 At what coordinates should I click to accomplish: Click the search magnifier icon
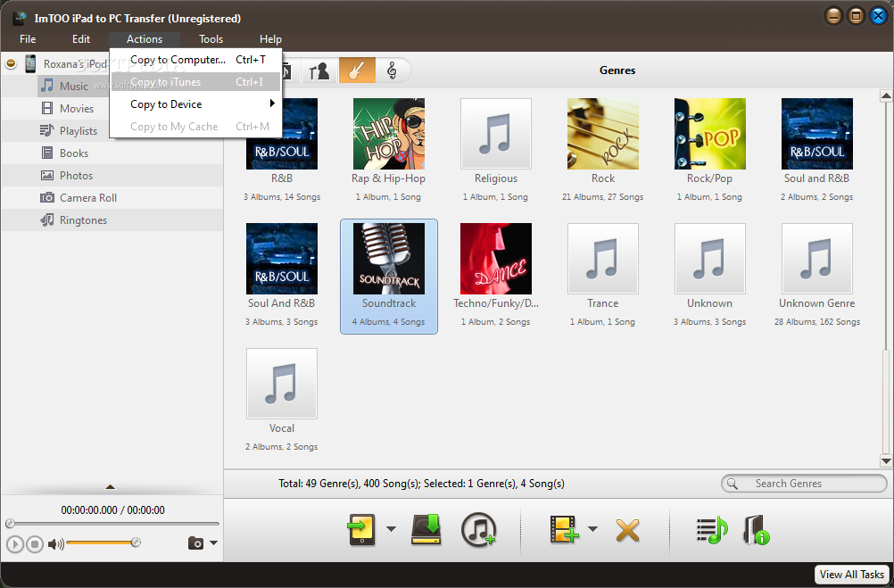733,484
